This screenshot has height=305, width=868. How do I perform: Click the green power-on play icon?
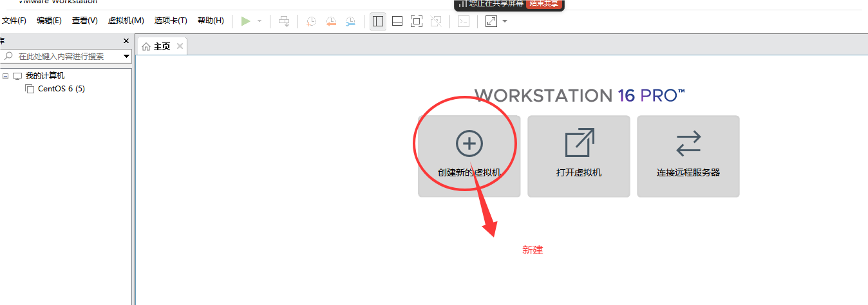(x=245, y=21)
